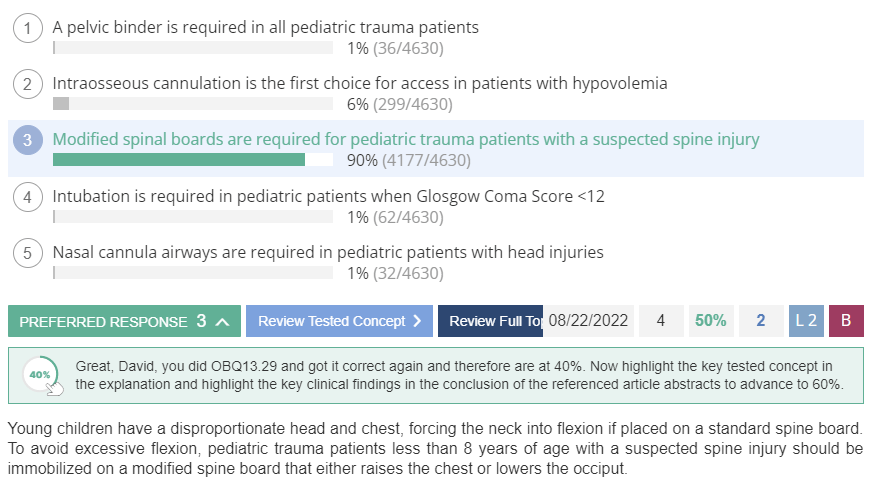Click the crimson B badge
This screenshot has height=497, width=874.
pyautogui.click(x=846, y=321)
